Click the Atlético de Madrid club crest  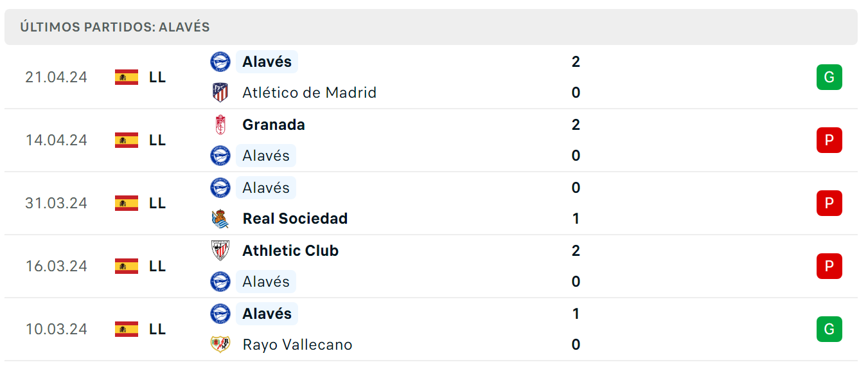click(220, 93)
